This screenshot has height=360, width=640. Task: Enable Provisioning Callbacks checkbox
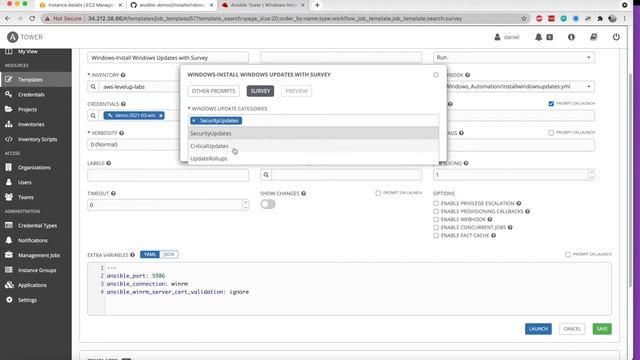(x=436, y=211)
